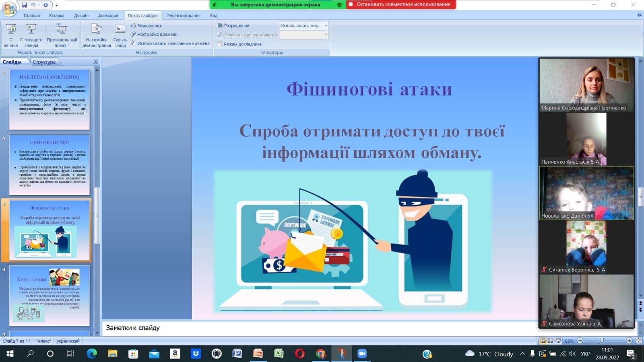The height and width of the screenshot is (362, 644).
Task: Select slide 8 Хепі-слепінг thumbnail
Action: (50, 296)
